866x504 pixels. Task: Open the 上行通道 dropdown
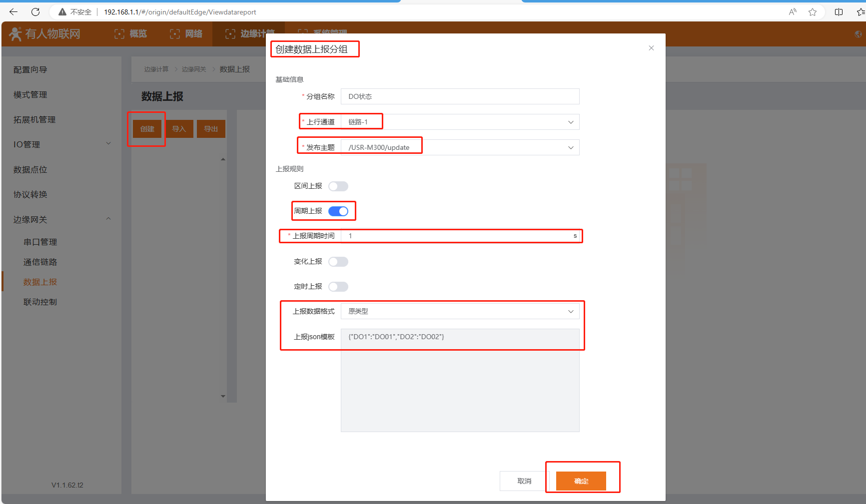[460, 122]
